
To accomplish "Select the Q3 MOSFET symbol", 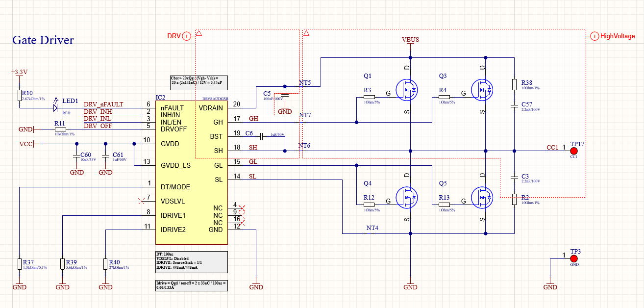I will (x=482, y=90).
